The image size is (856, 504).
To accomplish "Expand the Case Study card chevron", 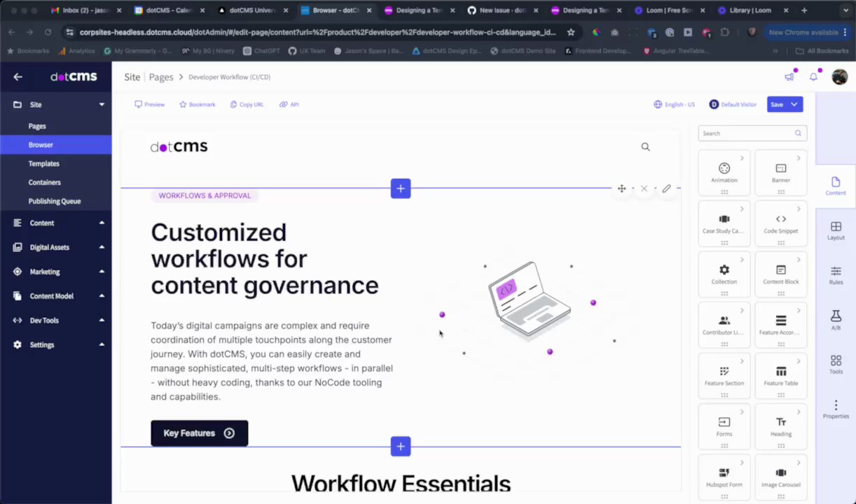I will 743,209.
